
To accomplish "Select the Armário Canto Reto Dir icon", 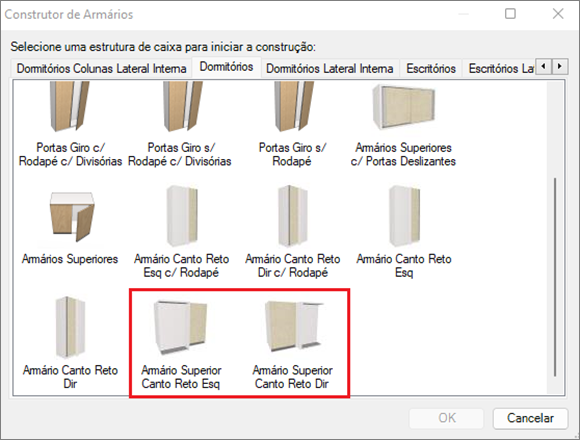I will pos(70,328).
